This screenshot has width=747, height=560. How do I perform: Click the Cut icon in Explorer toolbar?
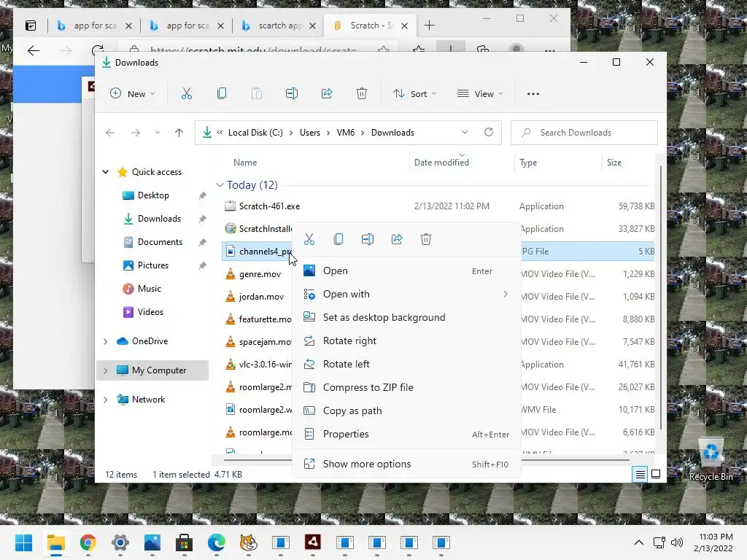pos(186,94)
